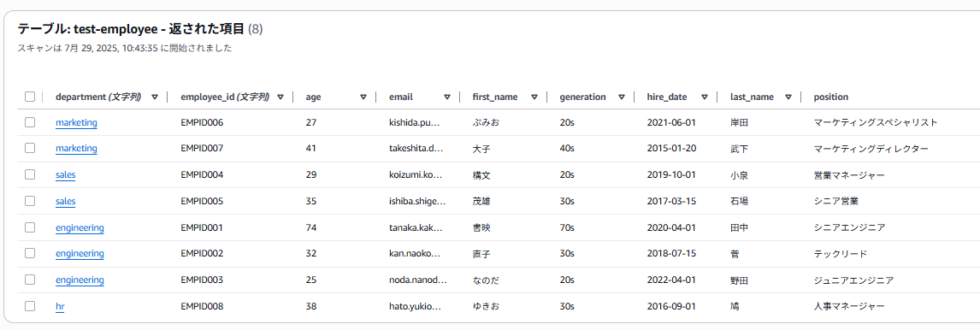Sort by the age column arrow
The width and height of the screenshot is (980, 330).
tap(363, 97)
